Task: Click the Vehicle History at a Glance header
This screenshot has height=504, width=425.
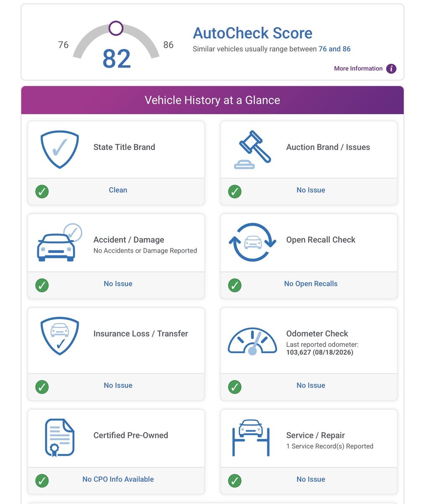Action: [212, 100]
